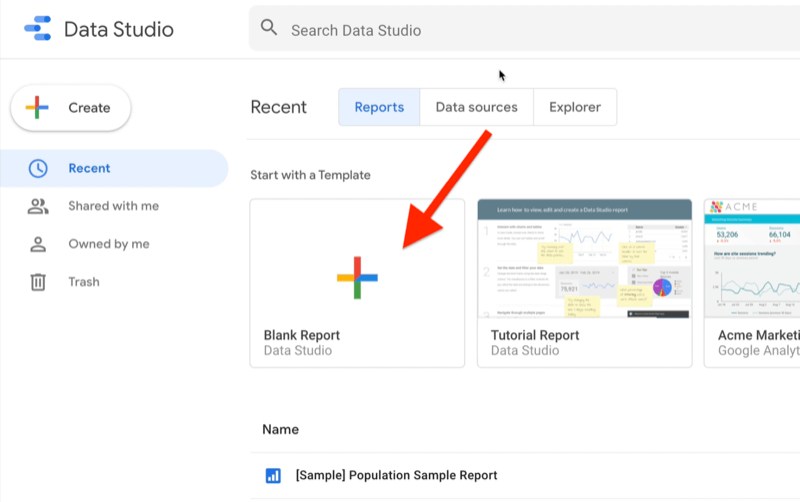The image size is (800, 502).
Task: Click the report icon beside Population Sample Report
Action: point(273,475)
